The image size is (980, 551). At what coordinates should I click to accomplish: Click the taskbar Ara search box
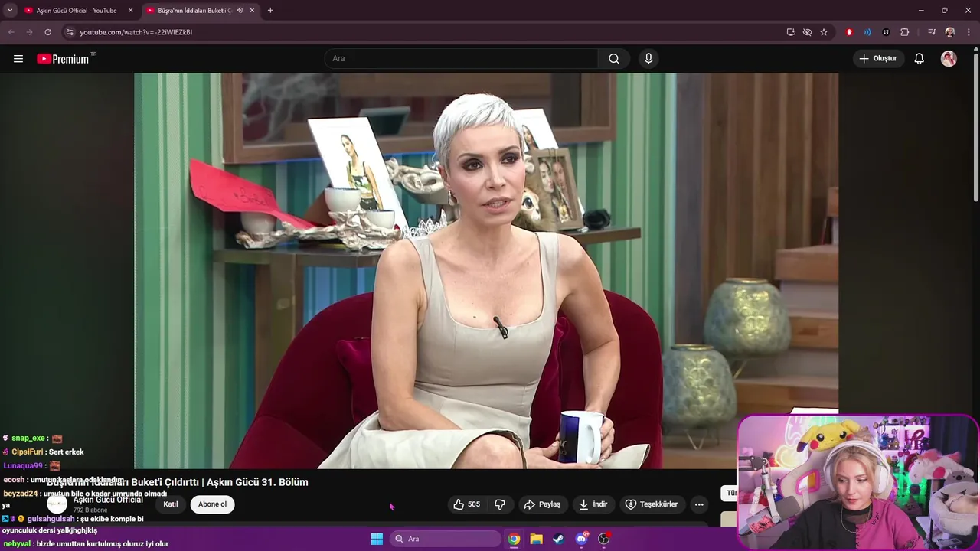446,539
